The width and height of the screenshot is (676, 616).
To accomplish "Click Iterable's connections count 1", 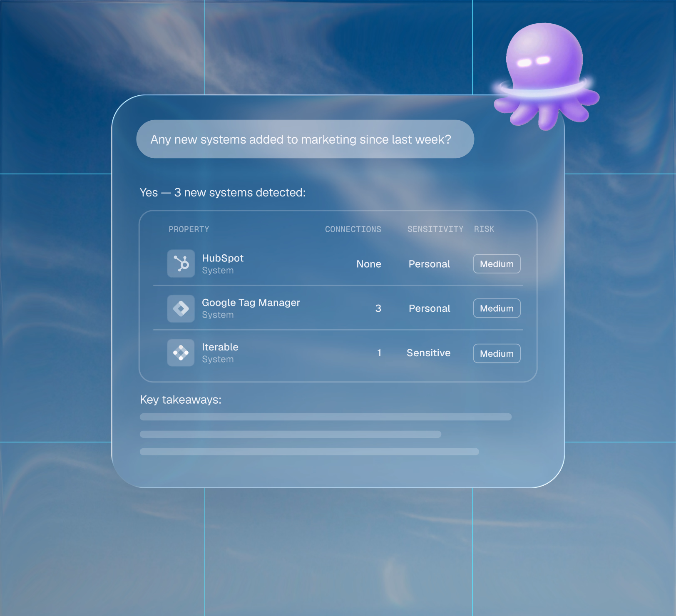I will (x=379, y=353).
